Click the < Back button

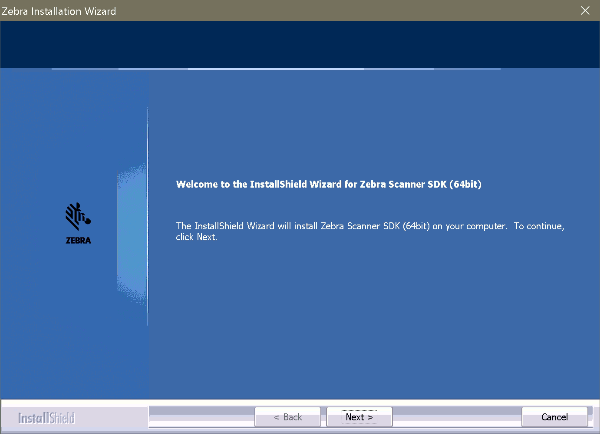pyautogui.click(x=287, y=417)
